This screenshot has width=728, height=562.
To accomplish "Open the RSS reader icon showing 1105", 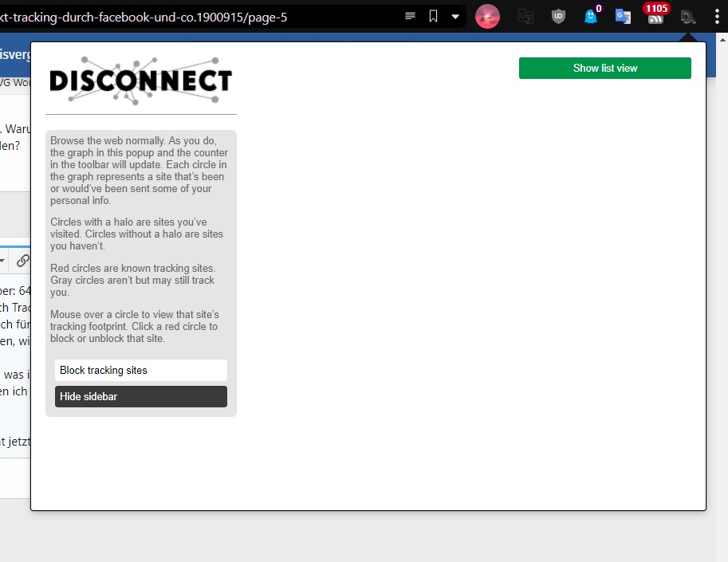I will coord(655,18).
